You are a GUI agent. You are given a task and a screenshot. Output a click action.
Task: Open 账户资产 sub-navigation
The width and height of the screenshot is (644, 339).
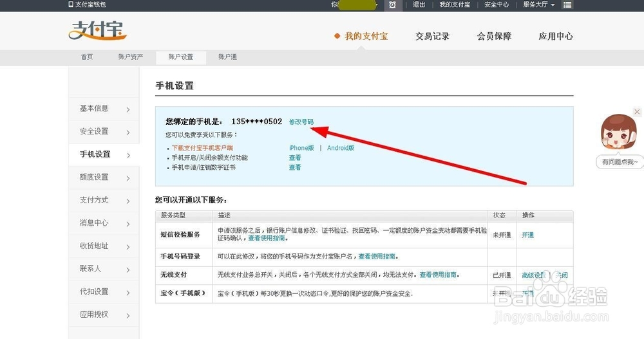(131, 57)
